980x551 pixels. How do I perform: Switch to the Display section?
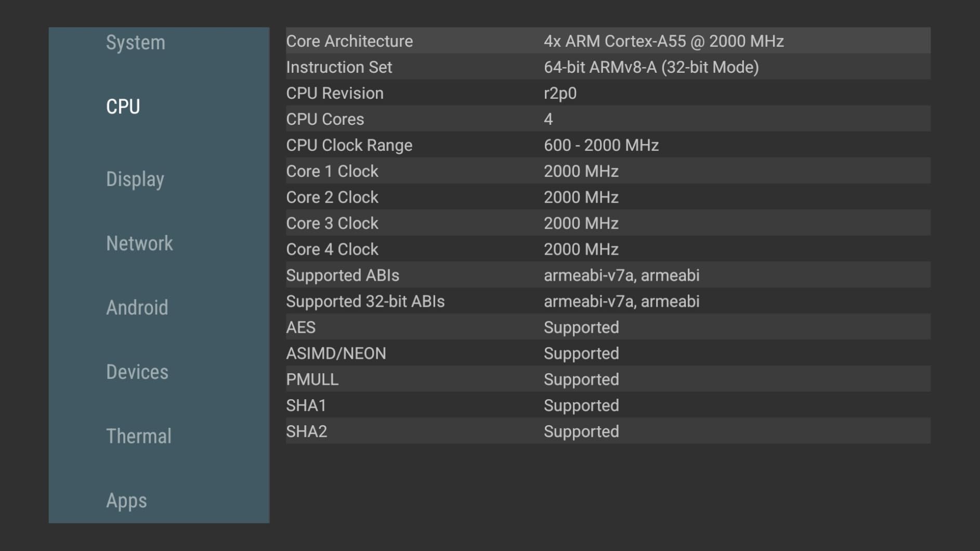pyautogui.click(x=135, y=179)
